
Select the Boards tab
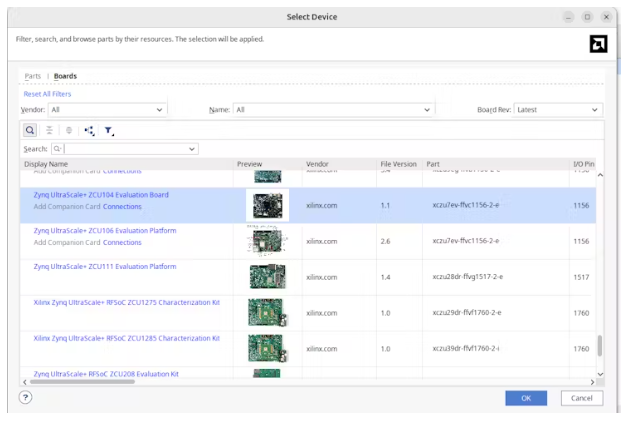(x=65, y=76)
